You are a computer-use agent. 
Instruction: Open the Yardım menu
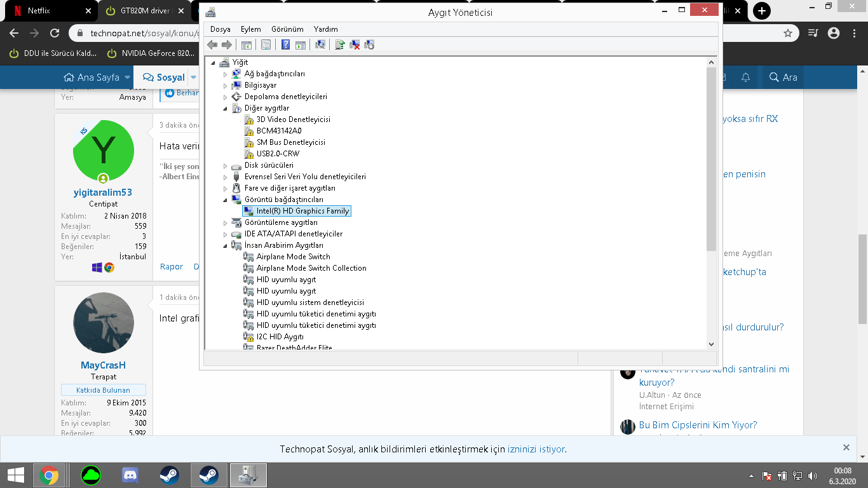tap(326, 29)
